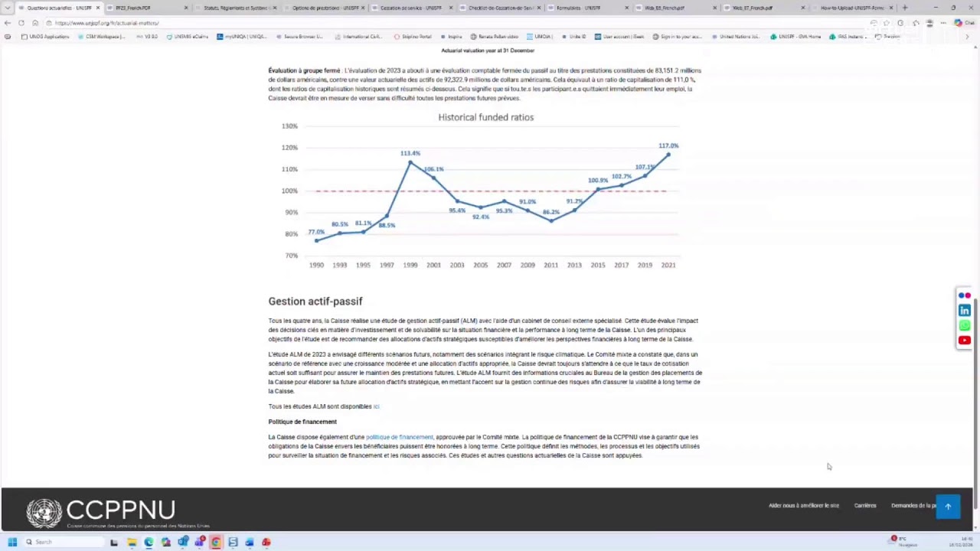Viewport: 980px width, 551px height.
Task: Open the WhatsApp social icon
Action: point(965,325)
